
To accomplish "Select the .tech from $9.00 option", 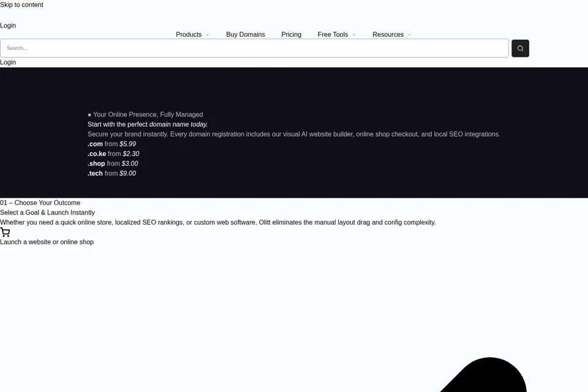I will [x=111, y=173].
